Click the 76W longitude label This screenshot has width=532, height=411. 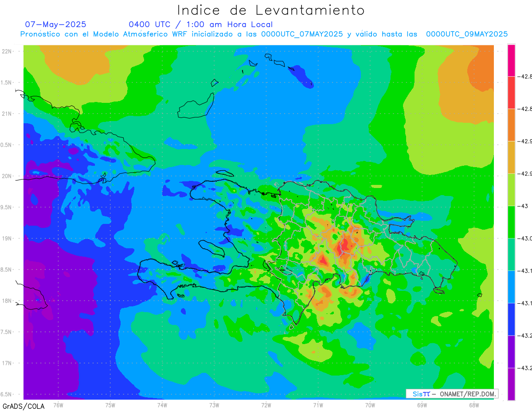(x=58, y=405)
